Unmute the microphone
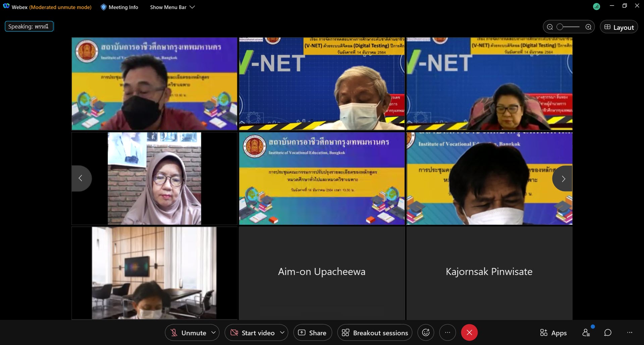Viewport: 644px width, 345px height. pos(189,333)
